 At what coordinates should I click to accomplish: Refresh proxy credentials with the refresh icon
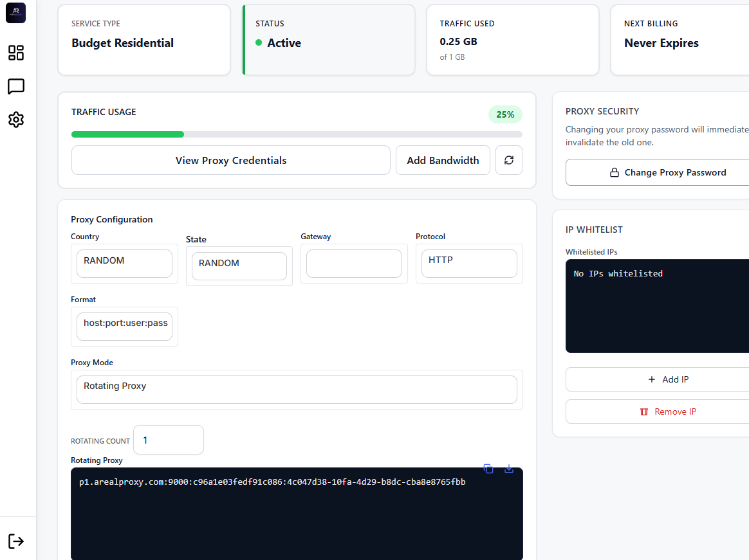pyautogui.click(x=508, y=159)
